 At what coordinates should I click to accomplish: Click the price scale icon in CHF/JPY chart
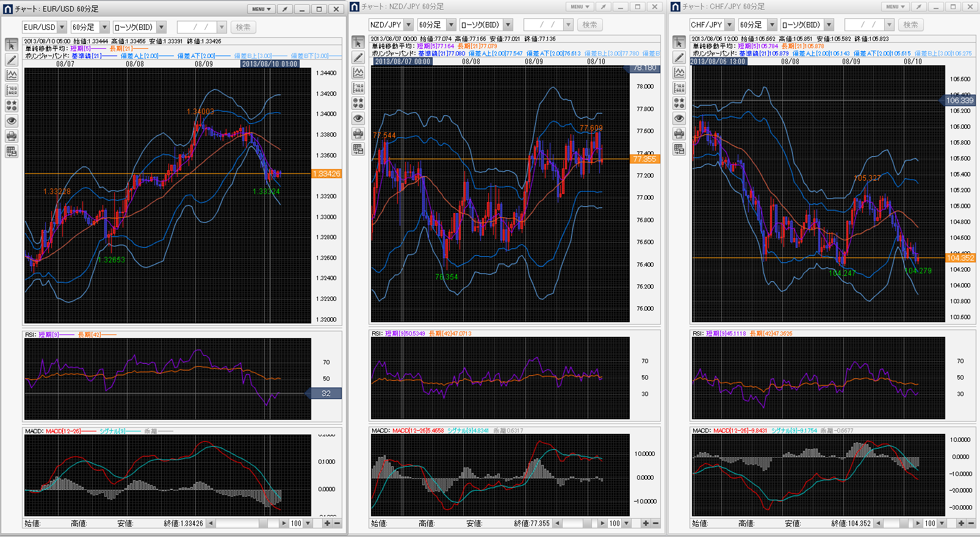point(679,88)
